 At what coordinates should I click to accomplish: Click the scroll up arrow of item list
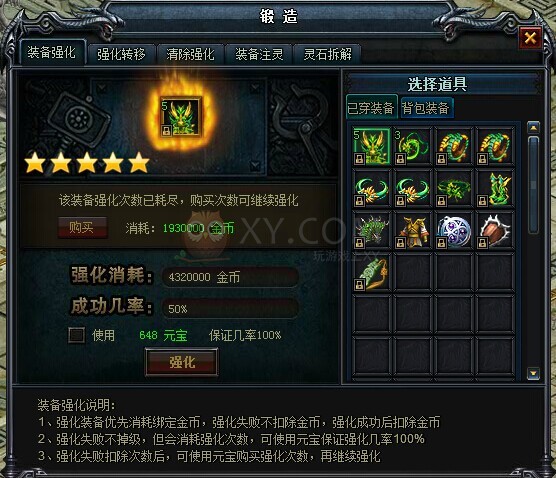534,127
